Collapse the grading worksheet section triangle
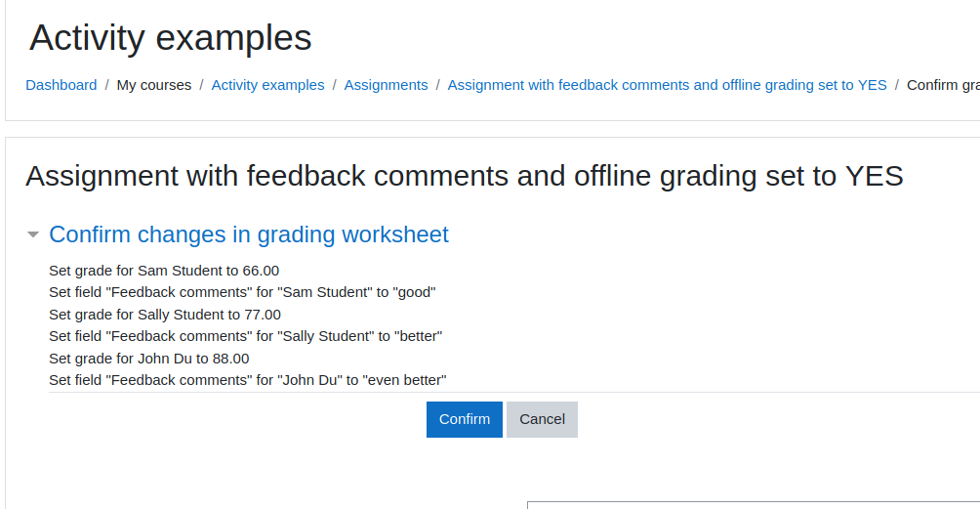The image size is (980, 509). (x=33, y=235)
